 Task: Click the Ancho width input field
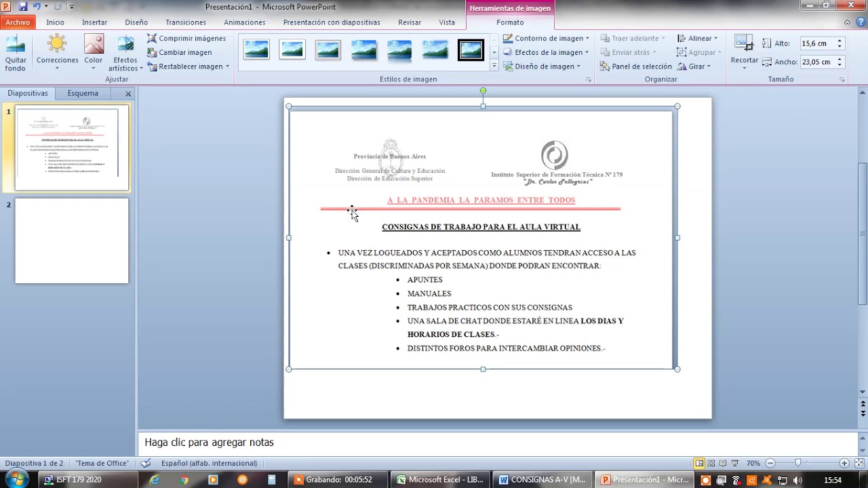pyautogui.click(x=817, y=62)
